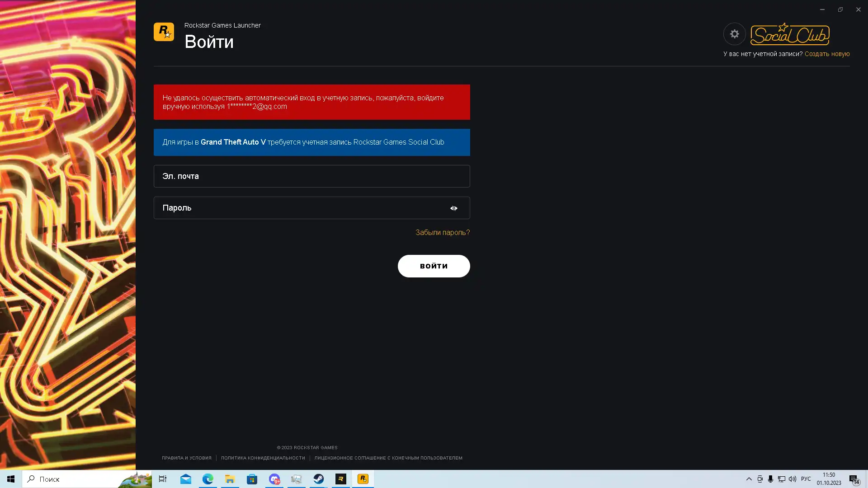Open the Забыли пароль? link
The image size is (868, 488).
[443, 232]
